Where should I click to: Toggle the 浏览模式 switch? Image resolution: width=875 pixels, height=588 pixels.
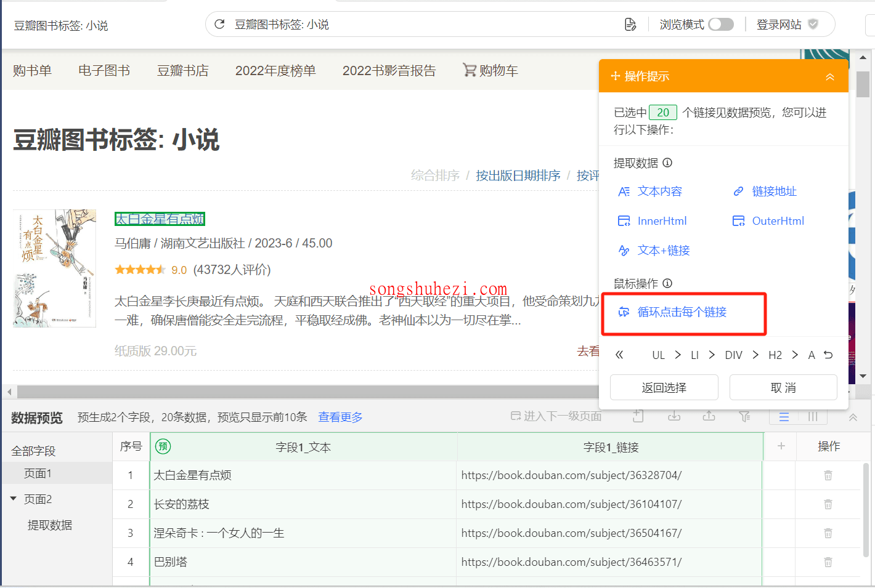point(721,25)
